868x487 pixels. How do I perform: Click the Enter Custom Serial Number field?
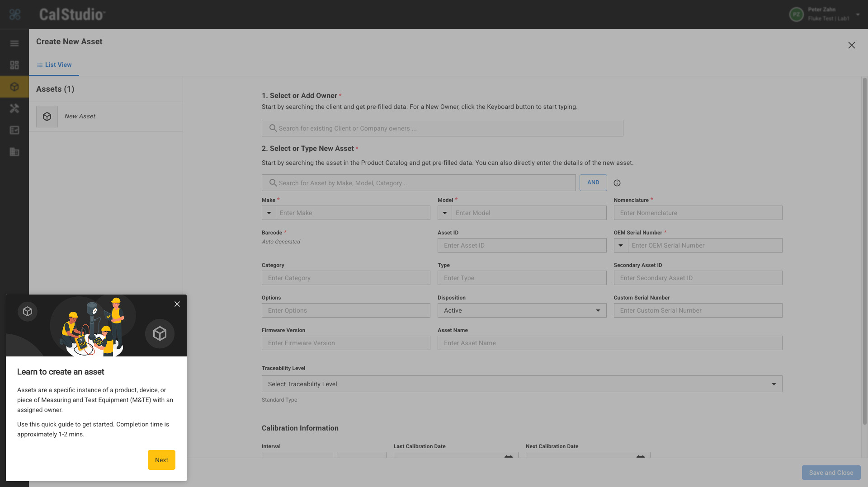[x=698, y=310]
